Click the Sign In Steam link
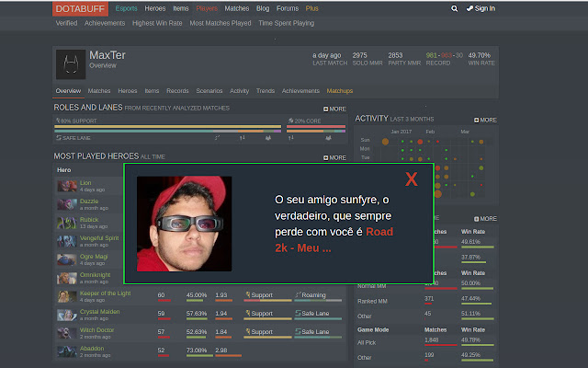The image size is (588, 368). pyautogui.click(x=481, y=8)
